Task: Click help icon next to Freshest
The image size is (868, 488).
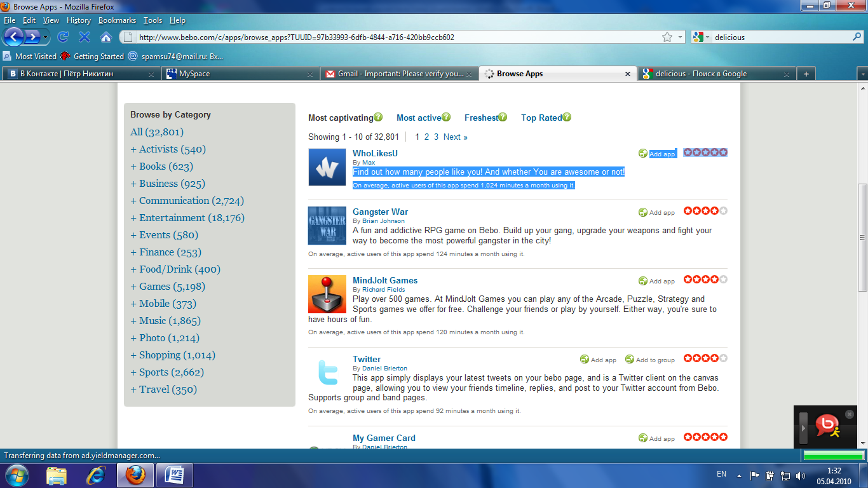Action: click(x=503, y=117)
